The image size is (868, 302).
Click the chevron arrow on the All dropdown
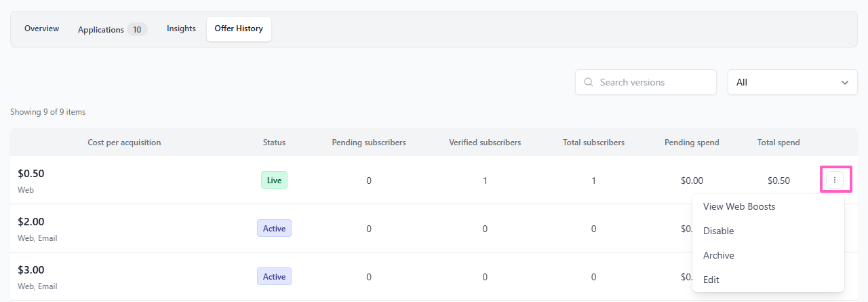pos(845,82)
